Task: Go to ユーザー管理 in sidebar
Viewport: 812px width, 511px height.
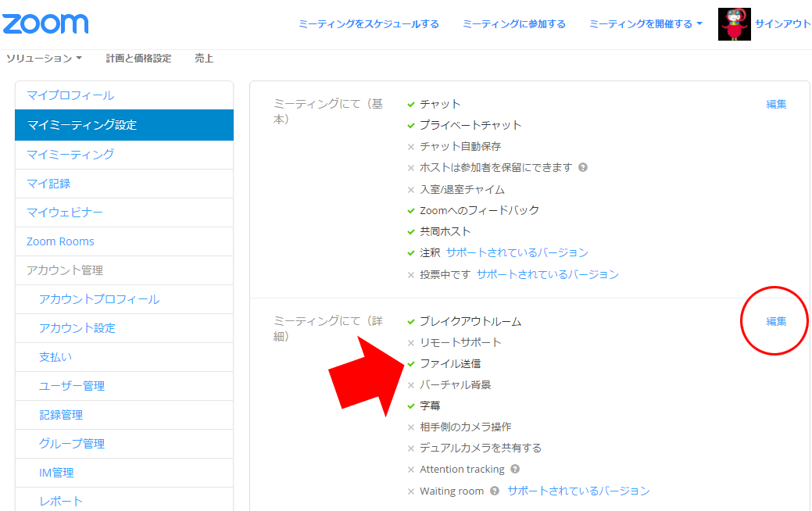Action: coord(72,386)
